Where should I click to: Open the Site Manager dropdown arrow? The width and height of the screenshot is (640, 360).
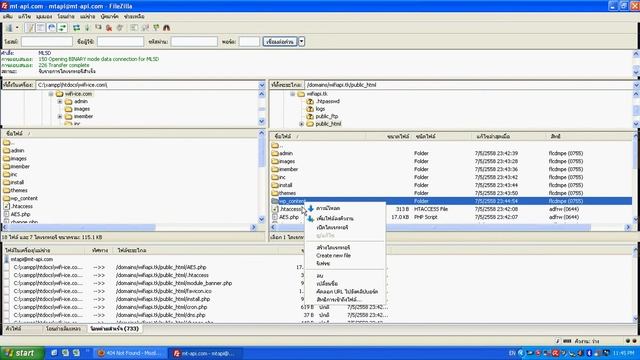click(x=17, y=28)
